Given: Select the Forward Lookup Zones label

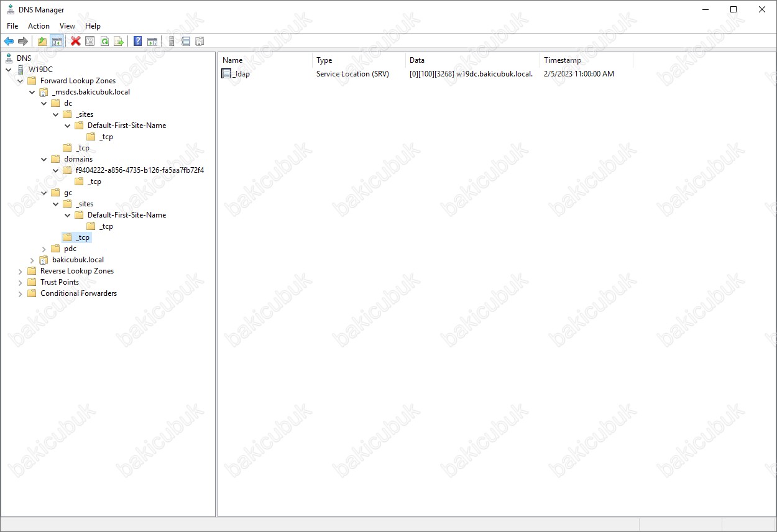Looking at the screenshot, I should [78, 81].
